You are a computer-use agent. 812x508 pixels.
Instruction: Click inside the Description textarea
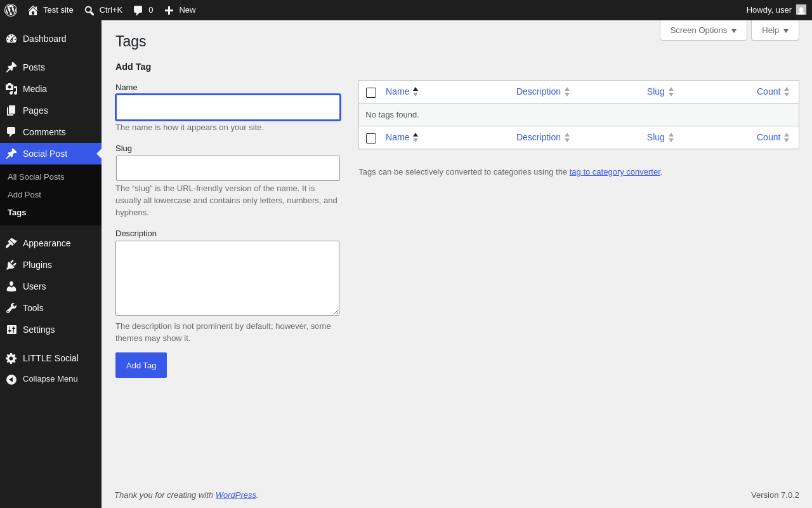(x=227, y=278)
